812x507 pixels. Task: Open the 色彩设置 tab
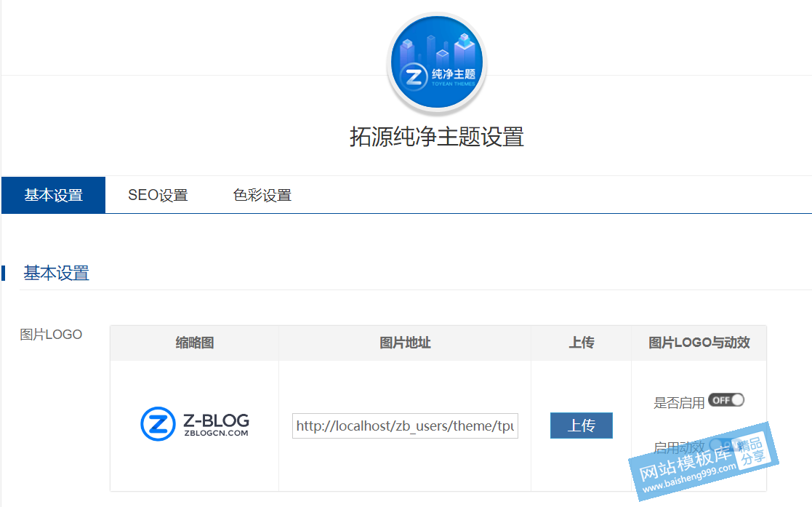coord(262,195)
